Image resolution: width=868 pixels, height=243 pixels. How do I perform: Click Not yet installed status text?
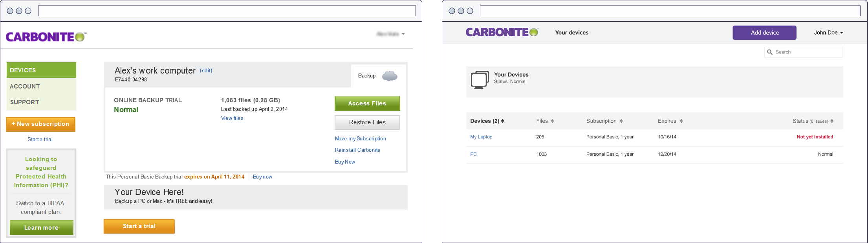point(815,137)
